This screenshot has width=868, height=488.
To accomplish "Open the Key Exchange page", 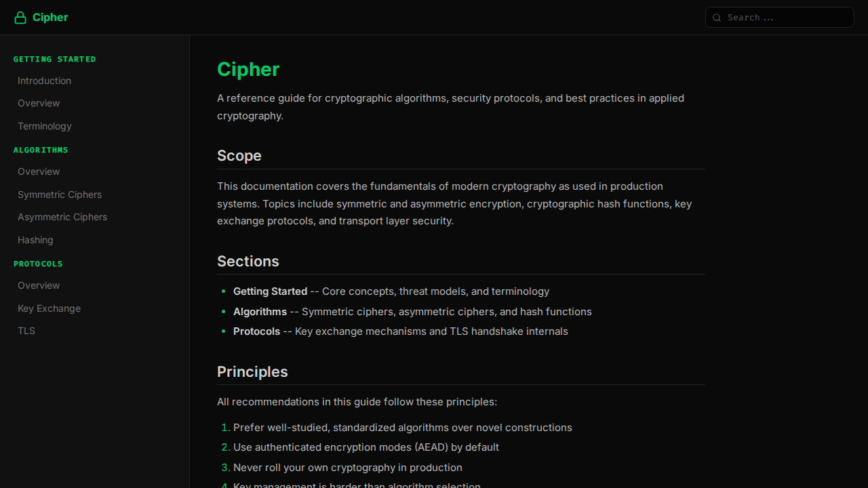I will [x=49, y=308].
